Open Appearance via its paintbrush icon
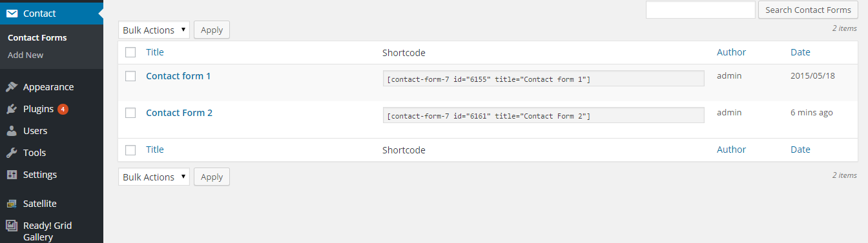This screenshot has width=868, height=243. coord(12,87)
